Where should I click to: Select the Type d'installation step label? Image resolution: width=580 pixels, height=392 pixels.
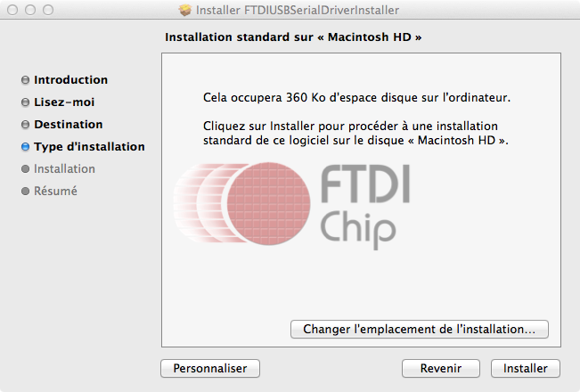click(89, 147)
